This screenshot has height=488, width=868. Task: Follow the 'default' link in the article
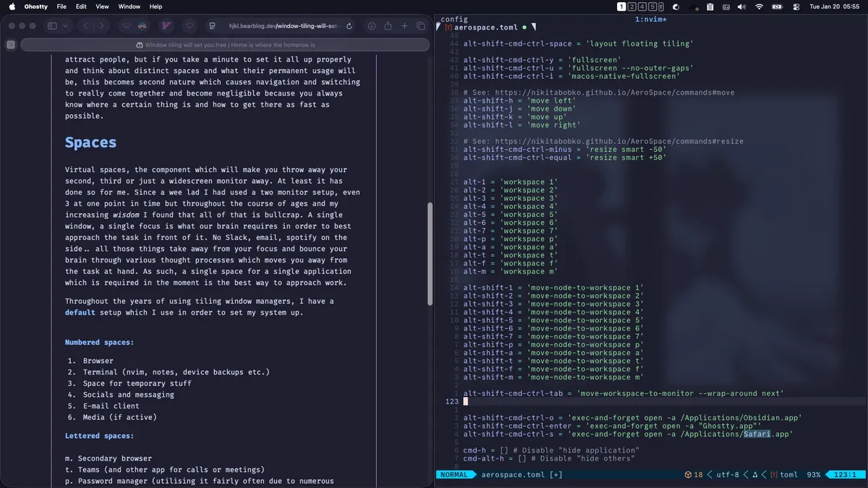coord(80,312)
